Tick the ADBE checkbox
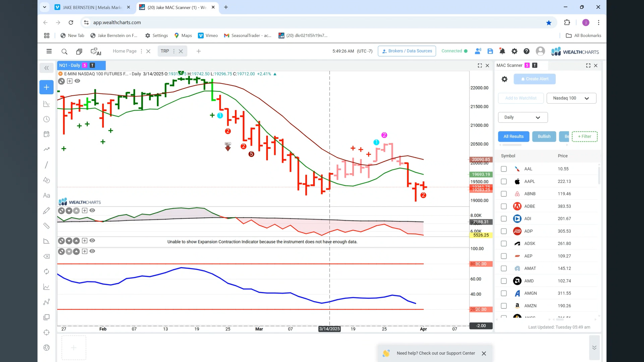The image size is (644, 362). coord(504,206)
